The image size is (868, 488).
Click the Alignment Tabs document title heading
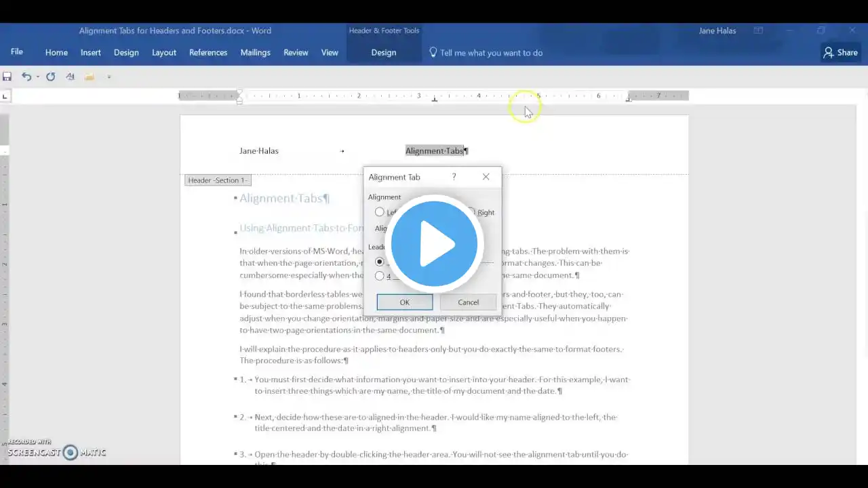pos(282,198)
